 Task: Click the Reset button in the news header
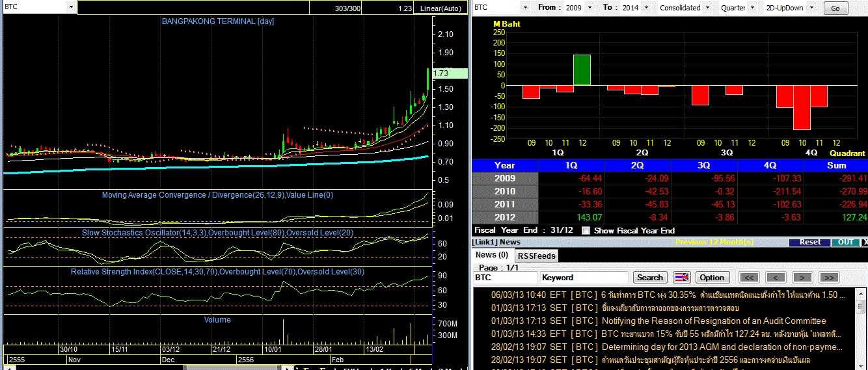(x=809, y=242)
